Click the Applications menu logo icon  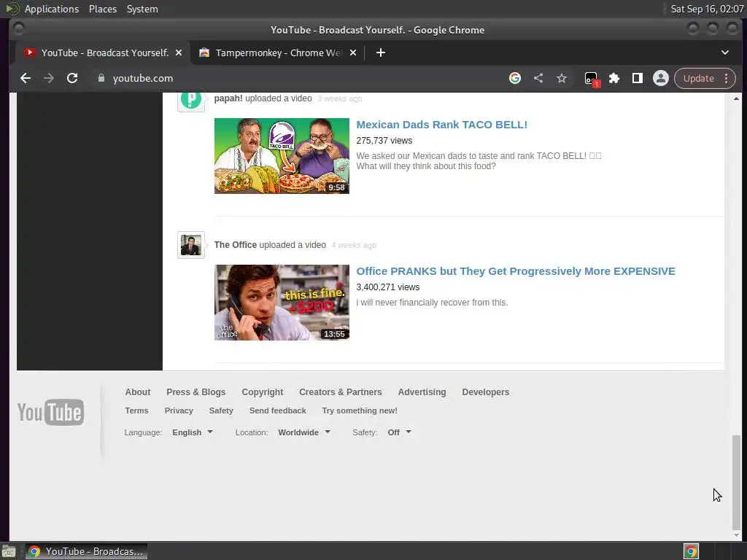pyautogui.click(x=12, y=9)
